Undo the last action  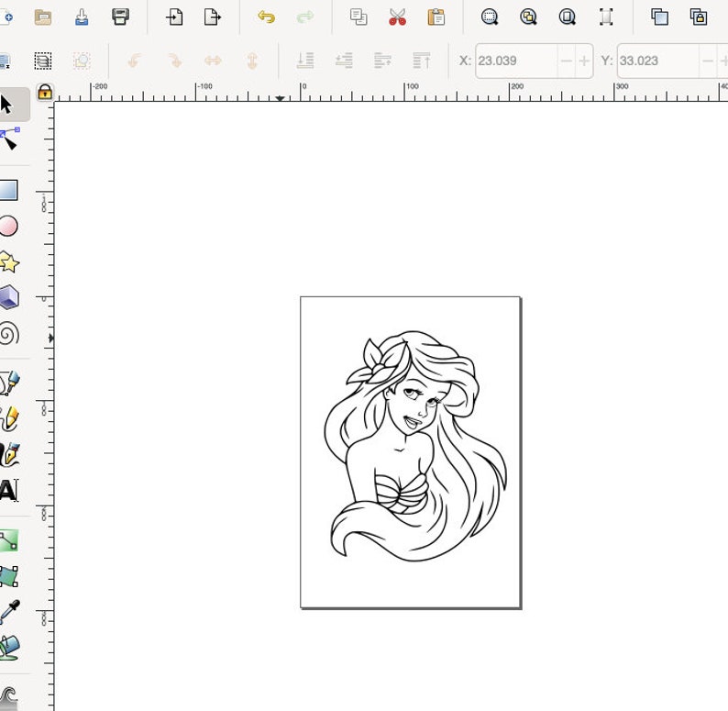point(267,17)
